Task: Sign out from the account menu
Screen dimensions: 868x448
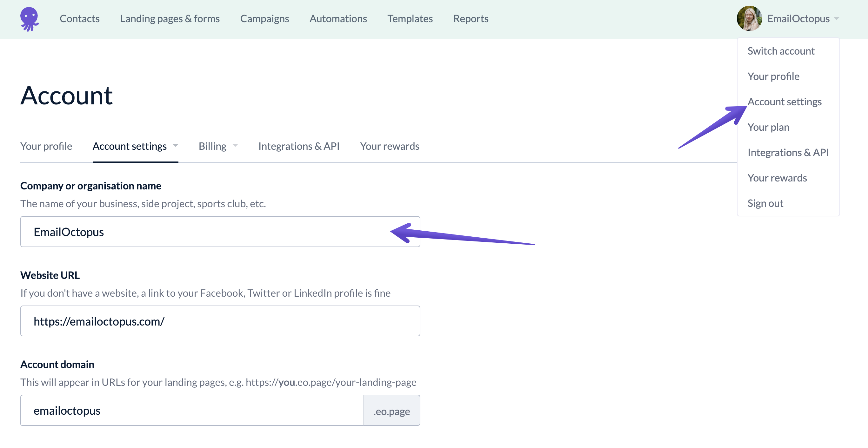Action: coord(765,203)
